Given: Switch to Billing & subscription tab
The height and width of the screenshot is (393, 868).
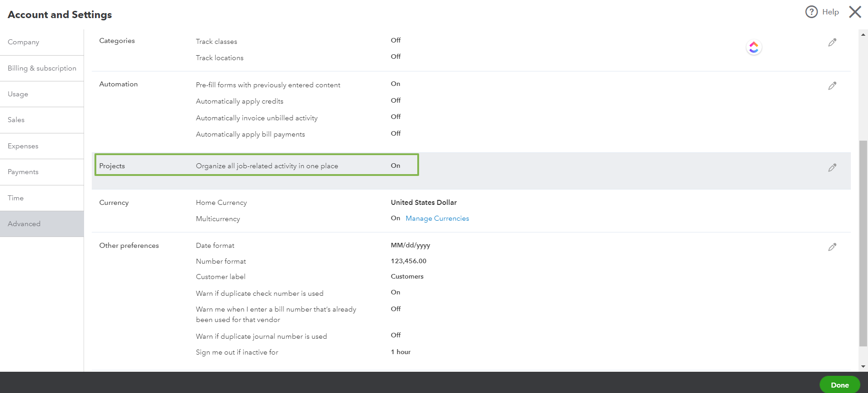Looking at the screenshot, I should point(42,68).
